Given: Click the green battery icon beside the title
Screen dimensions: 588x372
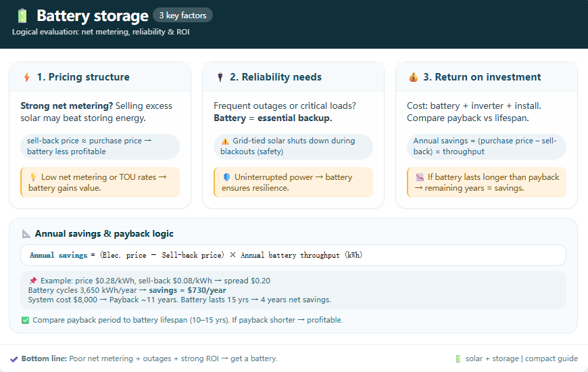Looking at the screenshot, I should point(22,16).
